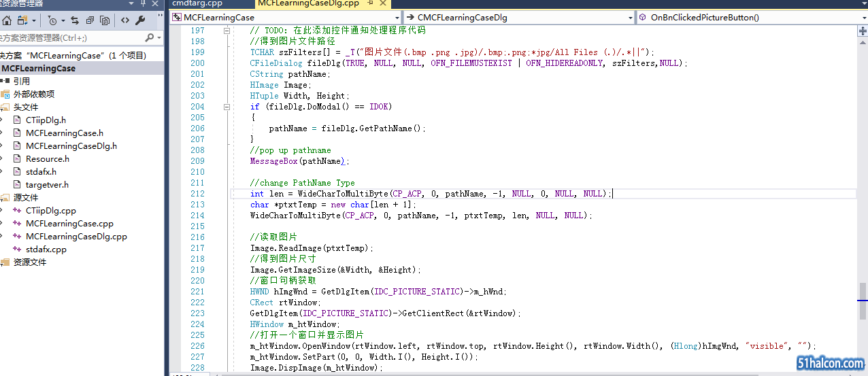Switch to the MCFLearningCaseDlg.cpp tab
The width and height of the screenshot is (868, 376).
pyautogui.click(x=308, y=3)
